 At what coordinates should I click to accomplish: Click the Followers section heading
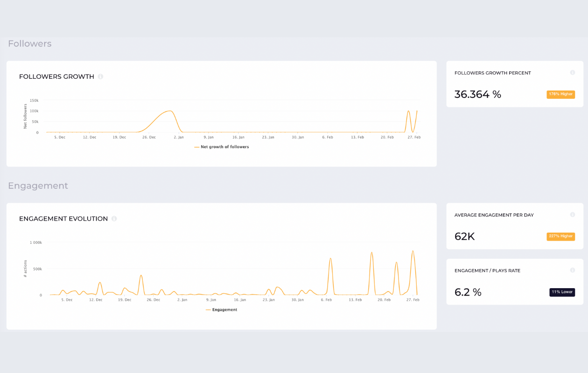click(29, 43)
